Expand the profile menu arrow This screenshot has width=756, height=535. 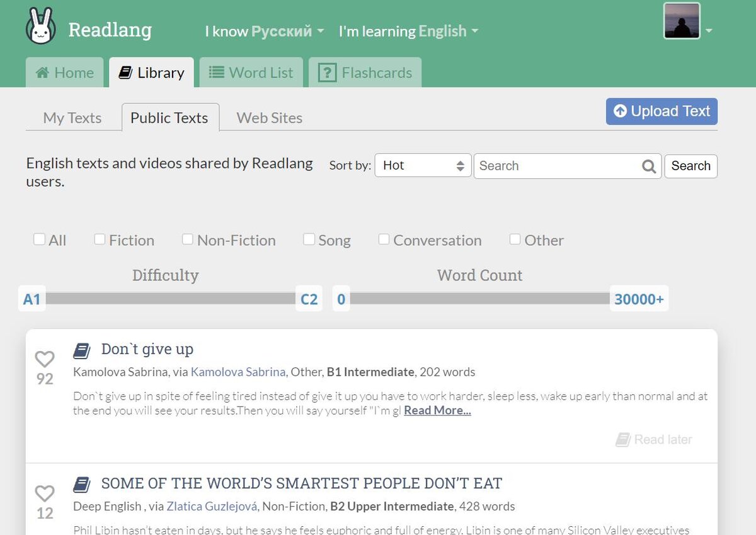709,31
